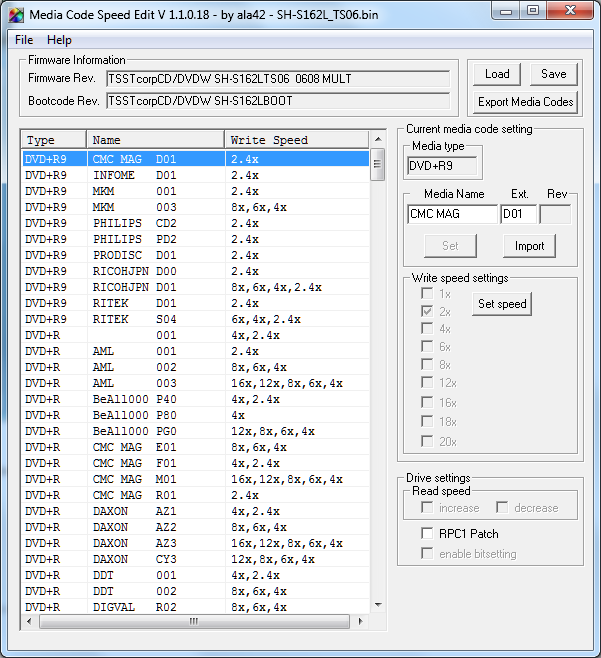Click the Media type field DVD+R9
The width and height of the screenshot is (601, 658).
442,166
